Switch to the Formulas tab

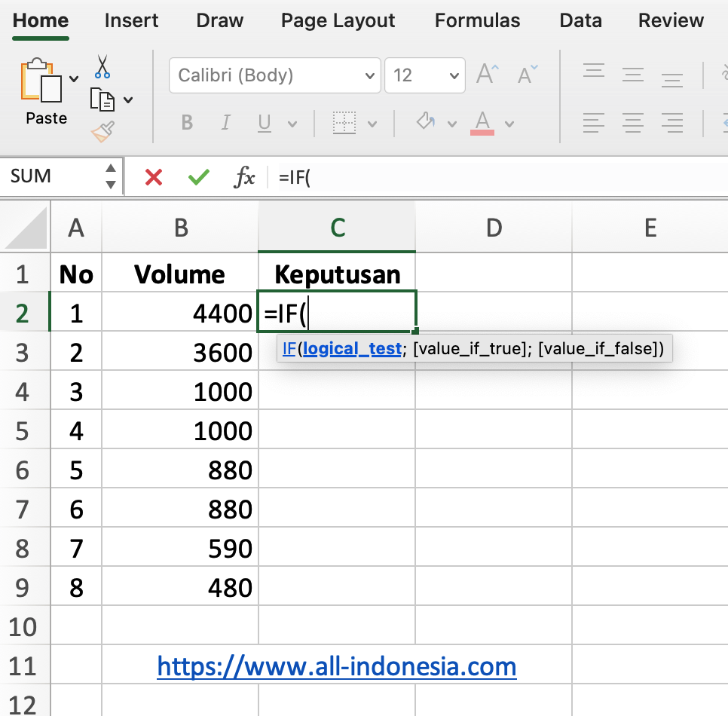coord(477,20)
